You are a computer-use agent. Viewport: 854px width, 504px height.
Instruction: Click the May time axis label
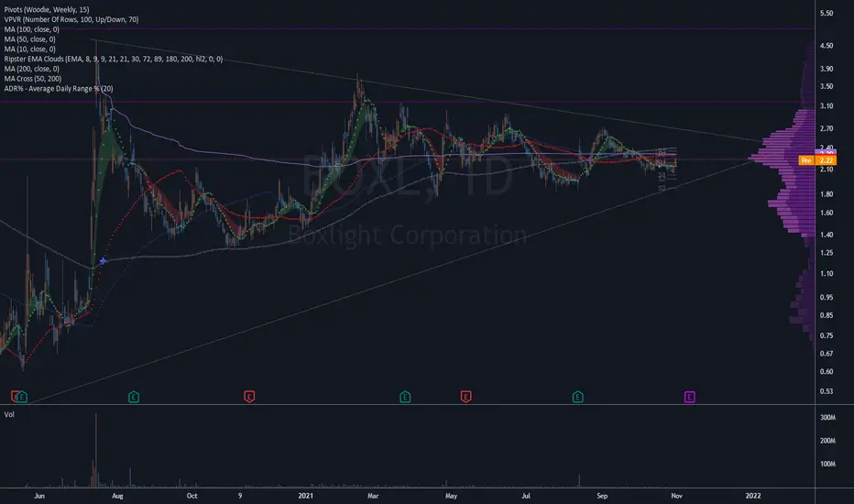[451, 496]
